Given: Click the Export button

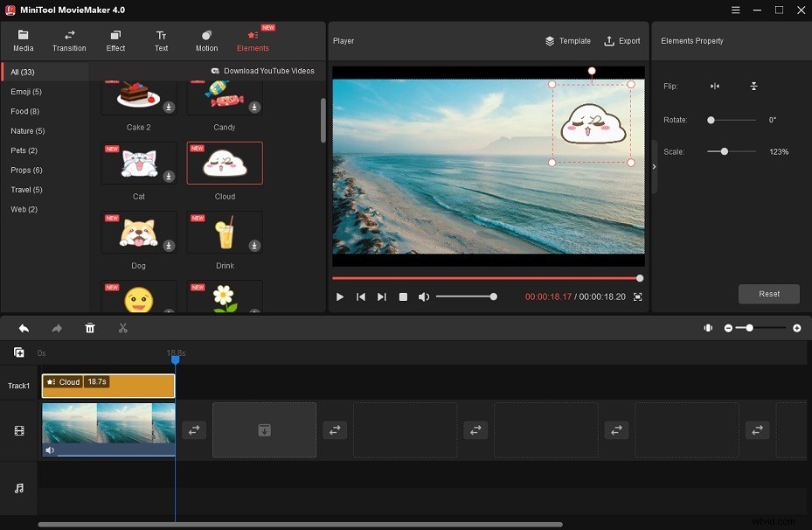Looking at the screenshot, I should click(x=622, y=40).
